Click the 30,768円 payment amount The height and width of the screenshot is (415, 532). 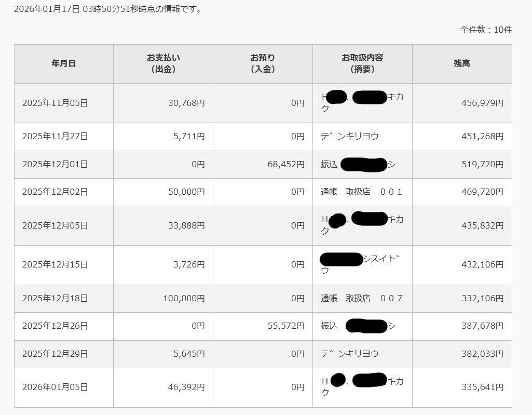coord(186,103)
